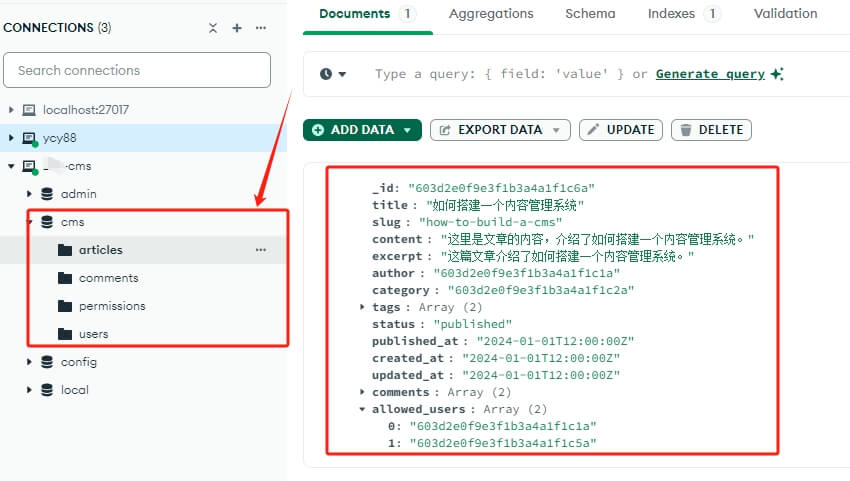This screenshot has width=850, height=481.
Task: Expand the comments array field
Action: coord(362,392)
